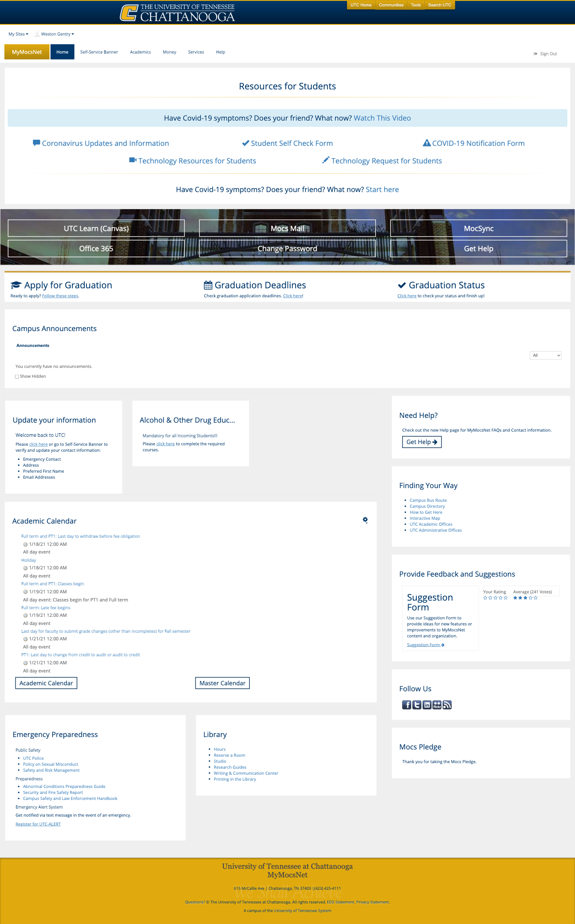
Task: Expand the My Sites dropdown
Action: point(18,34)
